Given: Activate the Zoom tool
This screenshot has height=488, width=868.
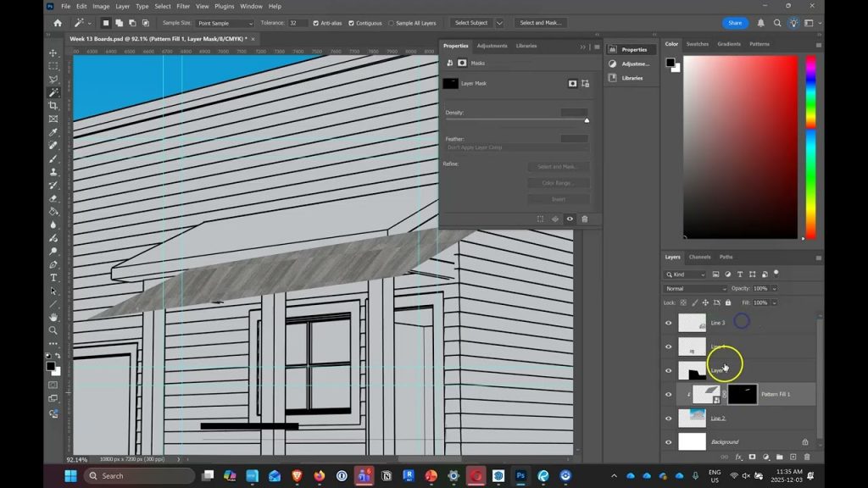Looking at the screenshot, I should (53, 330).
